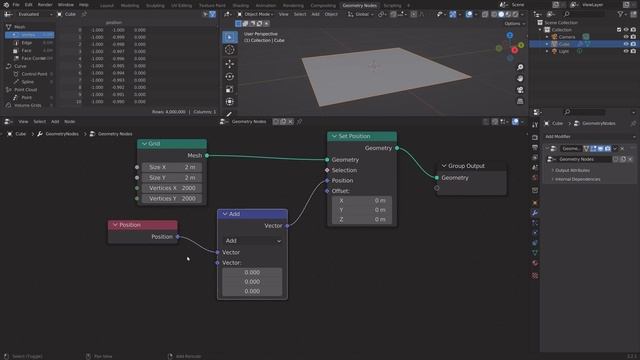Collapse the Grid node chevron

(144, 144)
